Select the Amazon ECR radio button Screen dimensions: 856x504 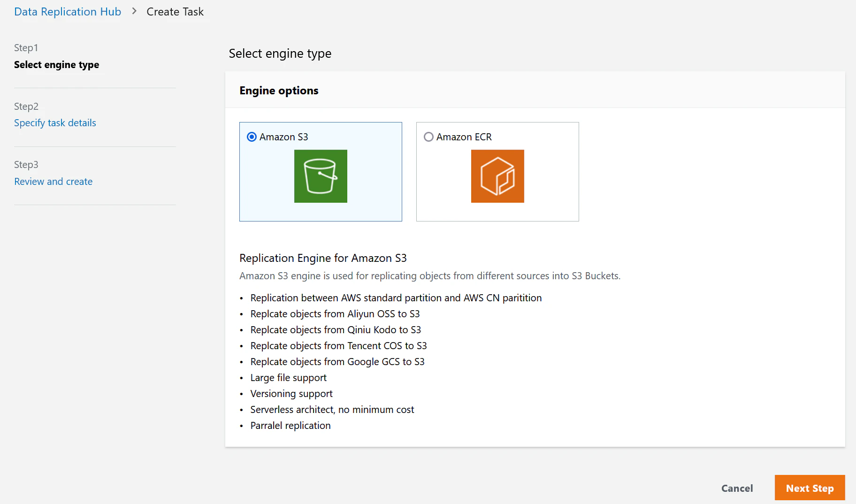pos(428,137)
